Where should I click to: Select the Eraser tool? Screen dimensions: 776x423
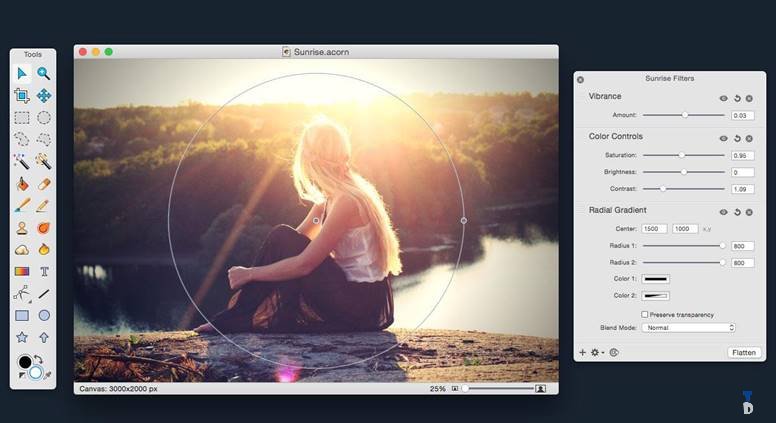(44, 184)
